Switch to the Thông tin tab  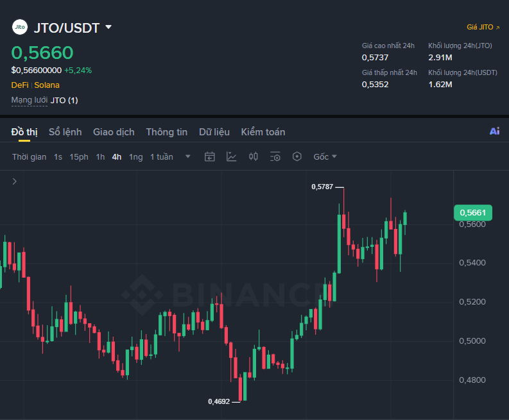coord(166,132)
